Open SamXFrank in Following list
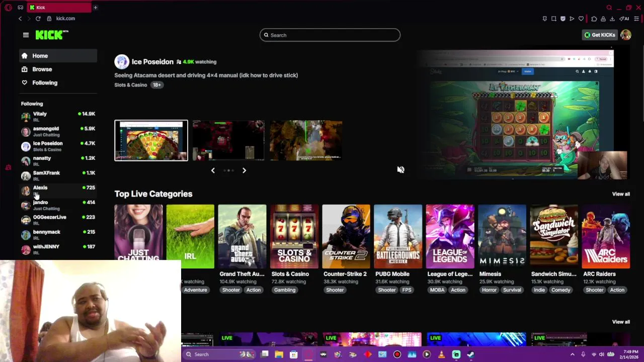644x362 pixels. pyautogui.click(x=58, y=175)
